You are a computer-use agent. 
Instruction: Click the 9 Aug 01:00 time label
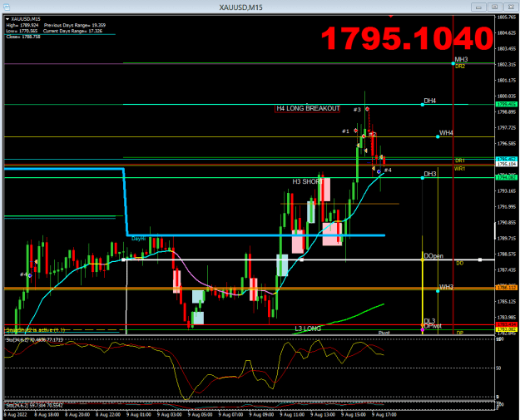(x=139, y=414)
